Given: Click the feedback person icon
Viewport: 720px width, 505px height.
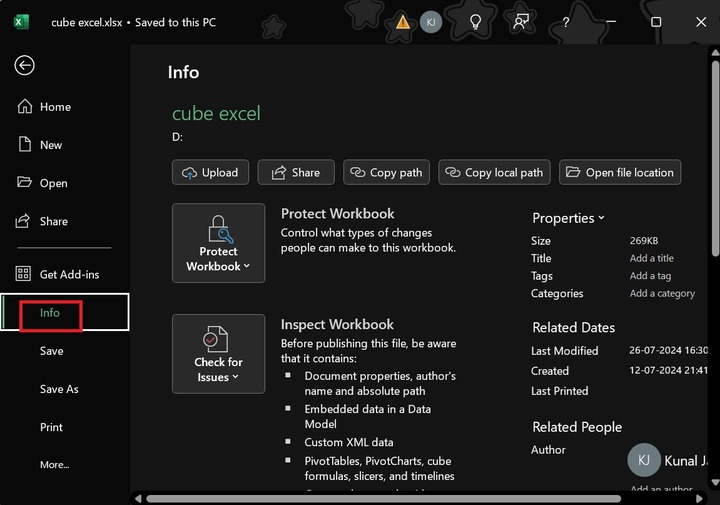Looking at the screenshot, I should click(520, 21).
